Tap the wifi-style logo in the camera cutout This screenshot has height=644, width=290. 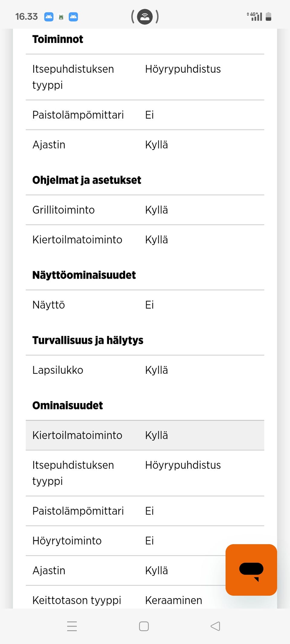(145, 17)
